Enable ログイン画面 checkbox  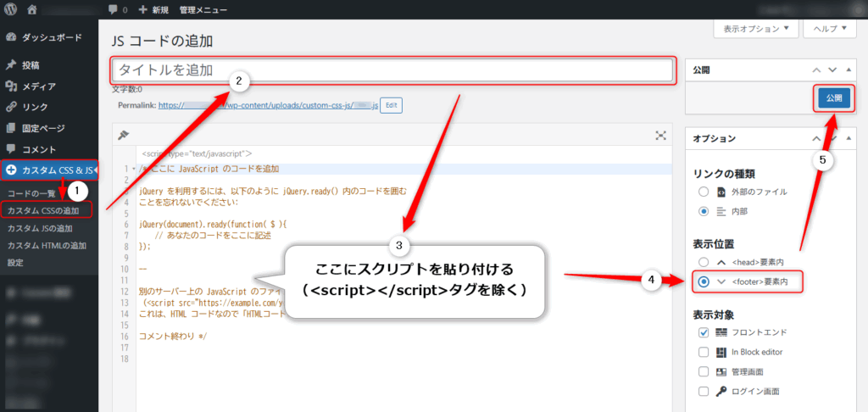704,392
